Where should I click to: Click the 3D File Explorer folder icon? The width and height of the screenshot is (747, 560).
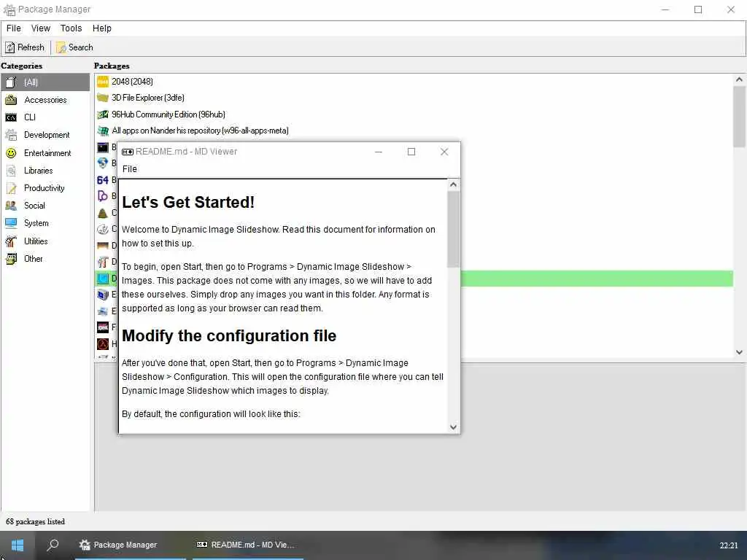(103, 98)
